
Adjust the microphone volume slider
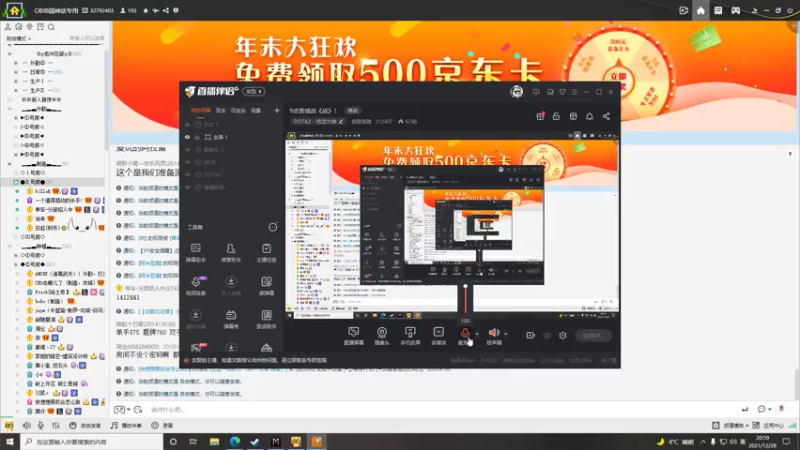pyautogui.click(x=465, y=299)
